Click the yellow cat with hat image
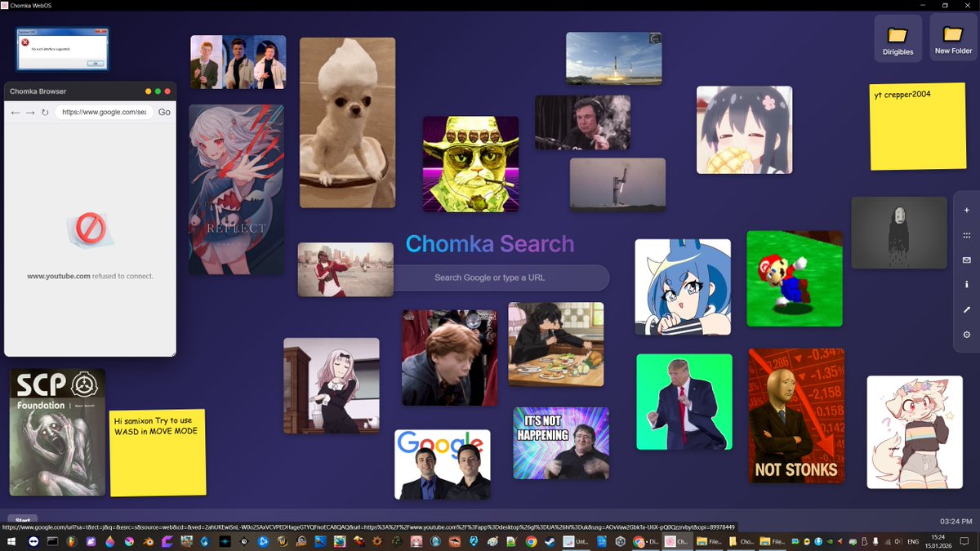Viewport: 980px width, 551px height. pyautogui.click(x=470, y=164)
